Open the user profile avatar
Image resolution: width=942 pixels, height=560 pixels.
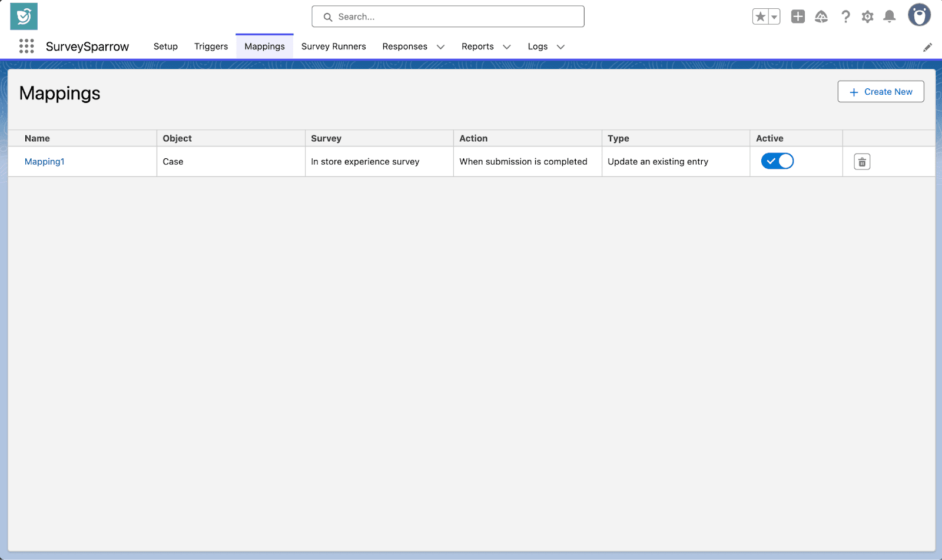(x=918, y=16)
